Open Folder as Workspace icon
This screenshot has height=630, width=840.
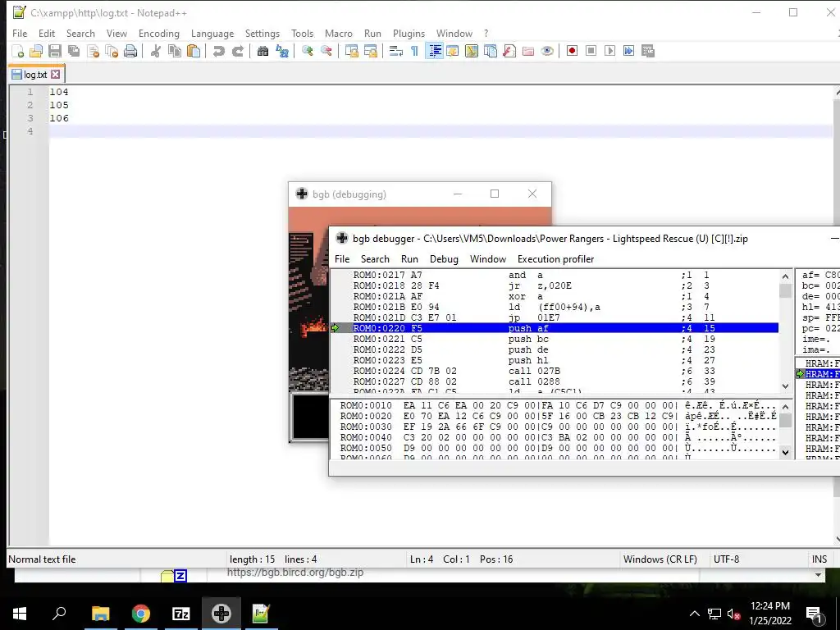pyautogui.click(x=528, y=51)
